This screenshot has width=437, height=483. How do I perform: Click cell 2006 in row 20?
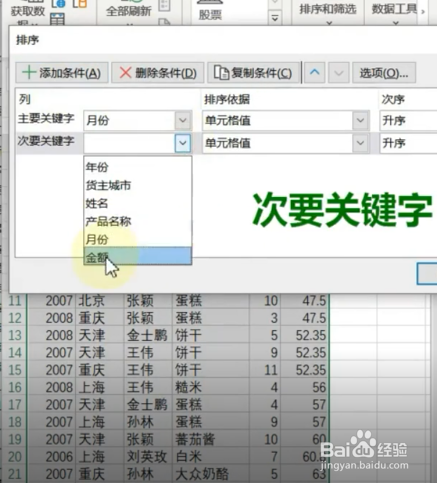[52, 457]
